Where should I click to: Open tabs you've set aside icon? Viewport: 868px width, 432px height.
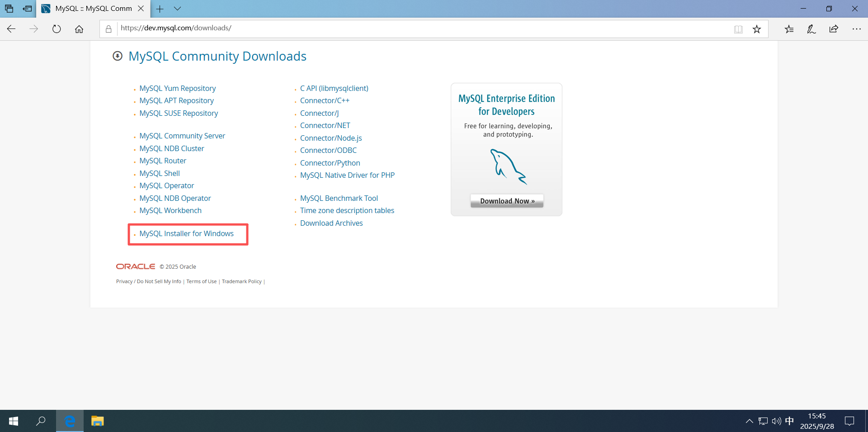coord(9,9)
